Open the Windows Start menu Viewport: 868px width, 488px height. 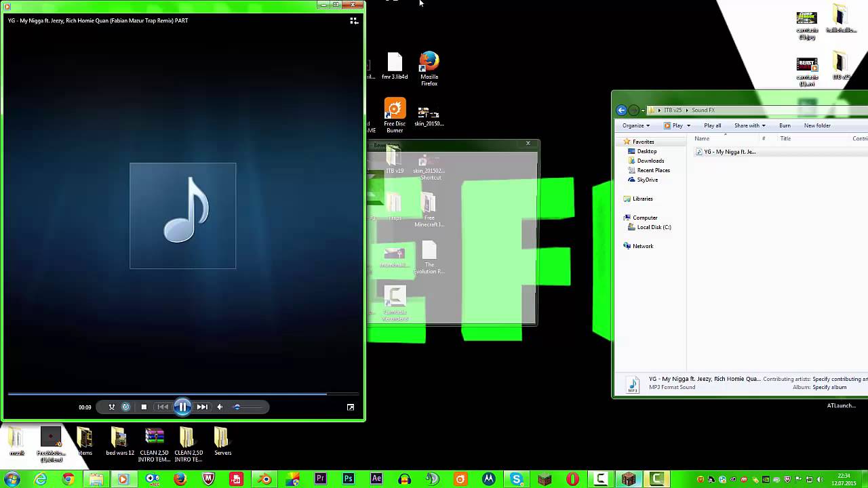coord(12,479)
